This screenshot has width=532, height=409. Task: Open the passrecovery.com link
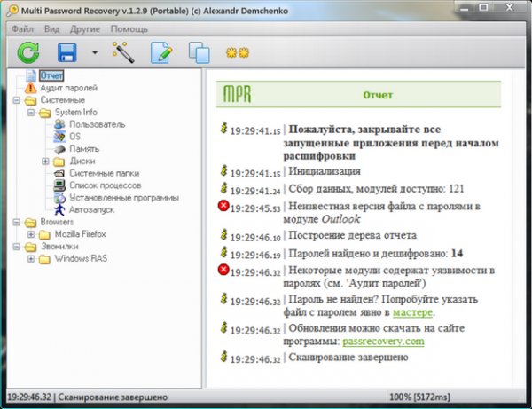(x=383, y=341)
